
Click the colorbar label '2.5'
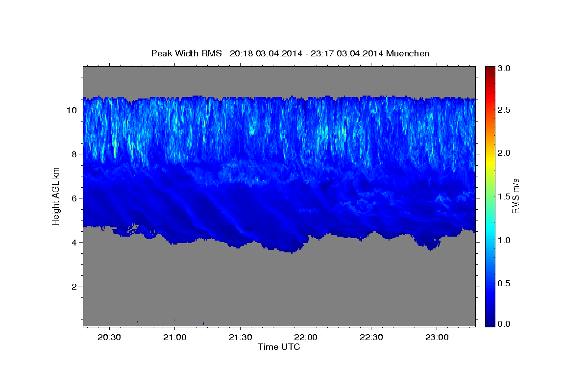coord(504,110)
